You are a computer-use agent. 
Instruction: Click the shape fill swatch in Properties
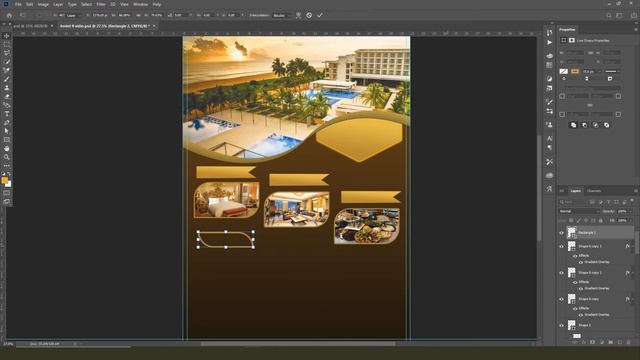pyautogui.click(x=564, y=71)
